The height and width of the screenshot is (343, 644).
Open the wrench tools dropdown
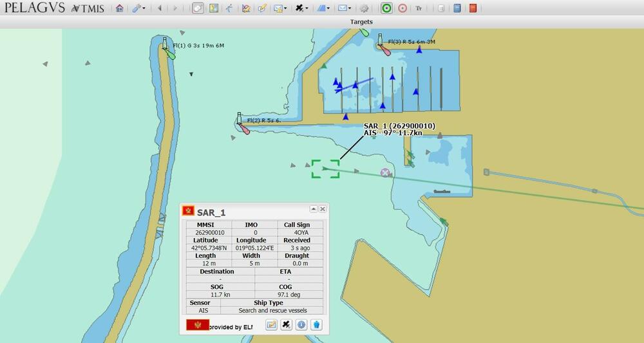click(x=138, y=8)
